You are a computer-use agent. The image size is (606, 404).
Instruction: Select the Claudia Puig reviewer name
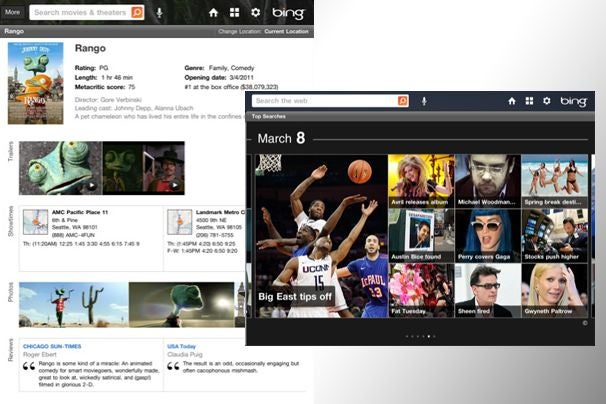[x=185, y=355]
